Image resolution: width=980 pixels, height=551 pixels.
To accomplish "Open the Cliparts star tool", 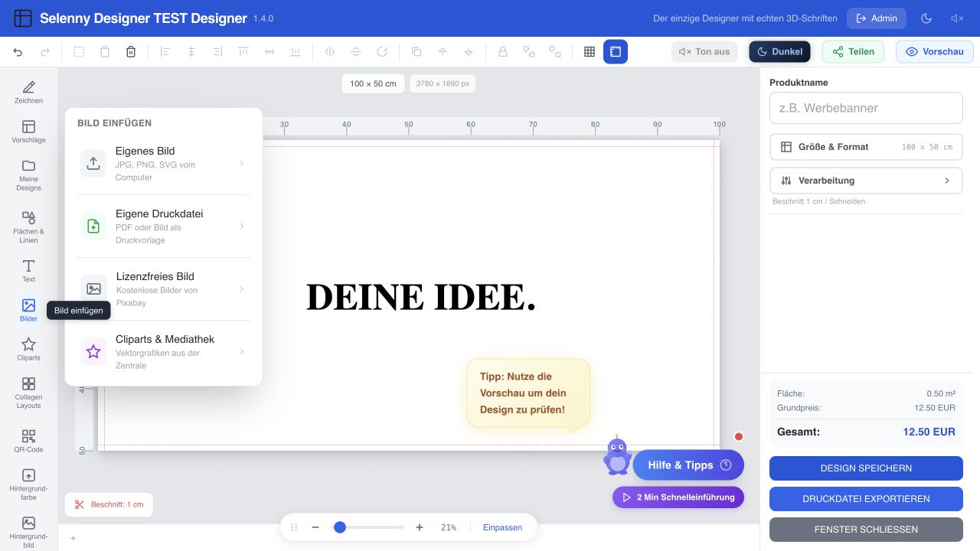I will click(x=28, y=349).
